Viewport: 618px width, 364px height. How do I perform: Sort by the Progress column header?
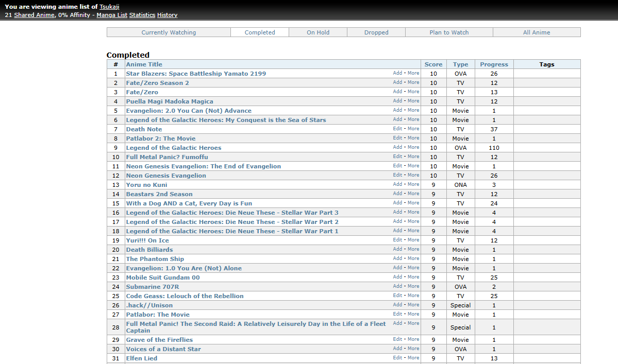pyautogui.click(x=494, y=64)
